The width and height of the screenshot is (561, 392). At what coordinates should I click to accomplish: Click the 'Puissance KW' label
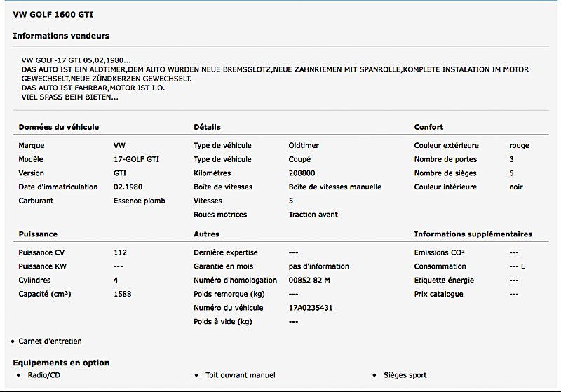pos(43,266)
